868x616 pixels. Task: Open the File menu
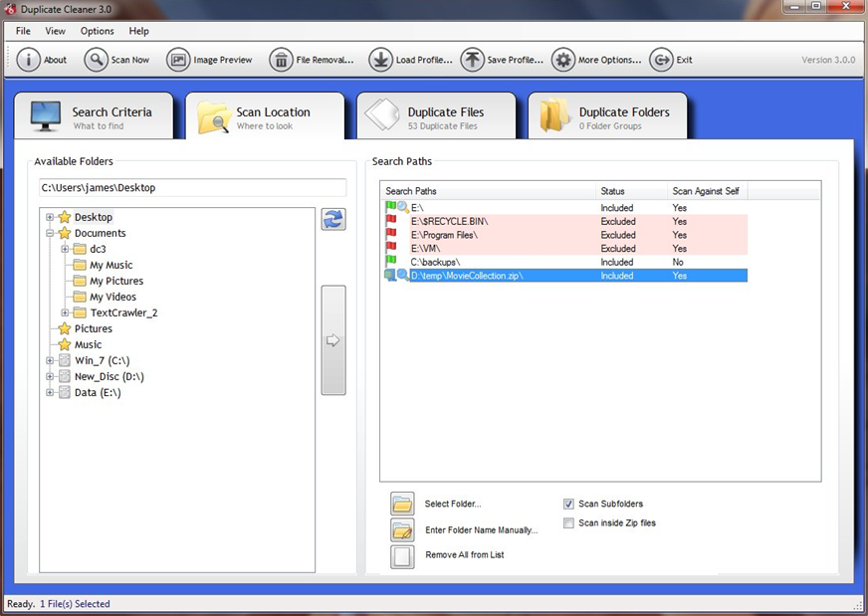pos(23,31)
